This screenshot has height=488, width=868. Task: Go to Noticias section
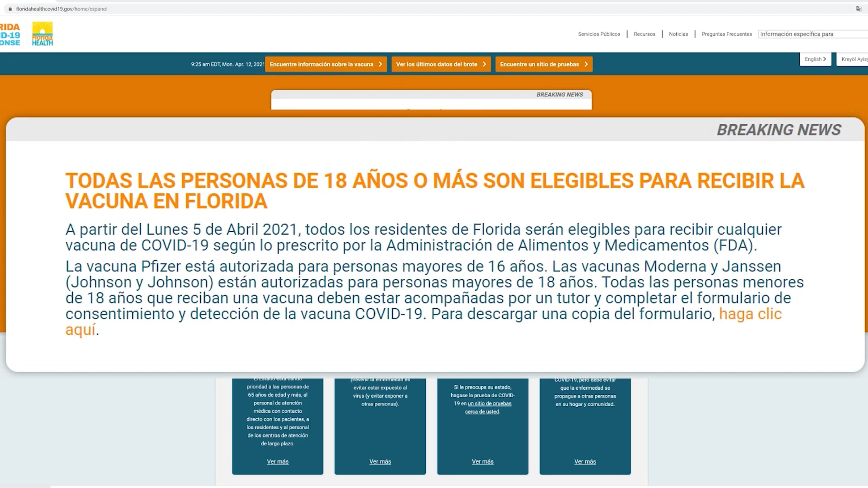pyautogui.click(x=678, y=34)
